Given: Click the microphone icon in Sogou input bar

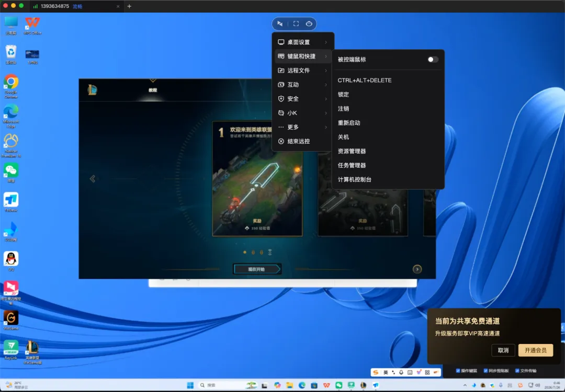Looking at the screenshot, I should point(401,373).
